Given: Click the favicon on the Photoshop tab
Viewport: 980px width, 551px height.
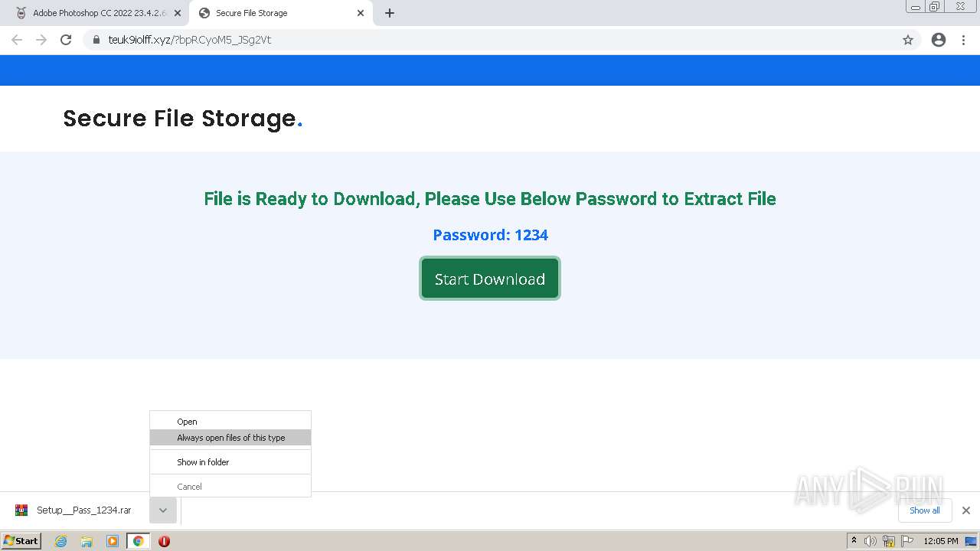Looking at the screenshot, I should pyautogui.click(x=21, y=13).
